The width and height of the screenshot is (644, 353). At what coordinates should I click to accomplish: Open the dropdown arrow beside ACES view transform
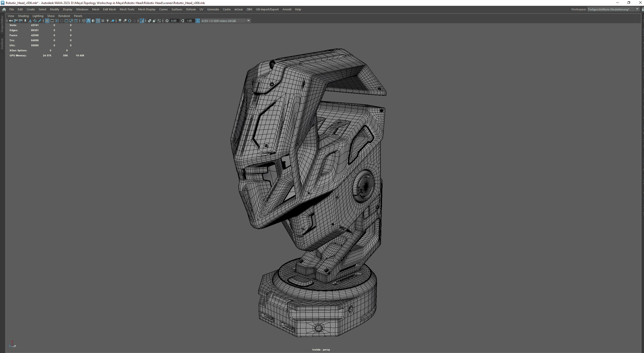coord(249,21)
